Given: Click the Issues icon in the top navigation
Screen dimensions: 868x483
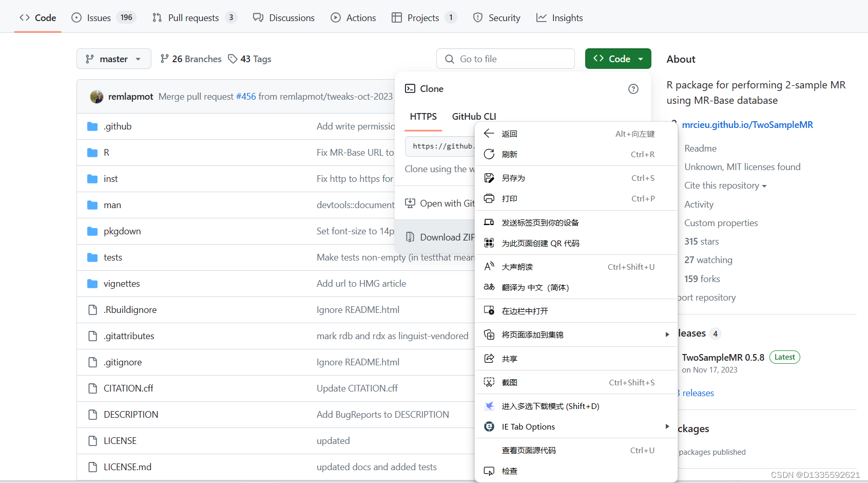Looking at the screenshot, I should pos(77,17).
